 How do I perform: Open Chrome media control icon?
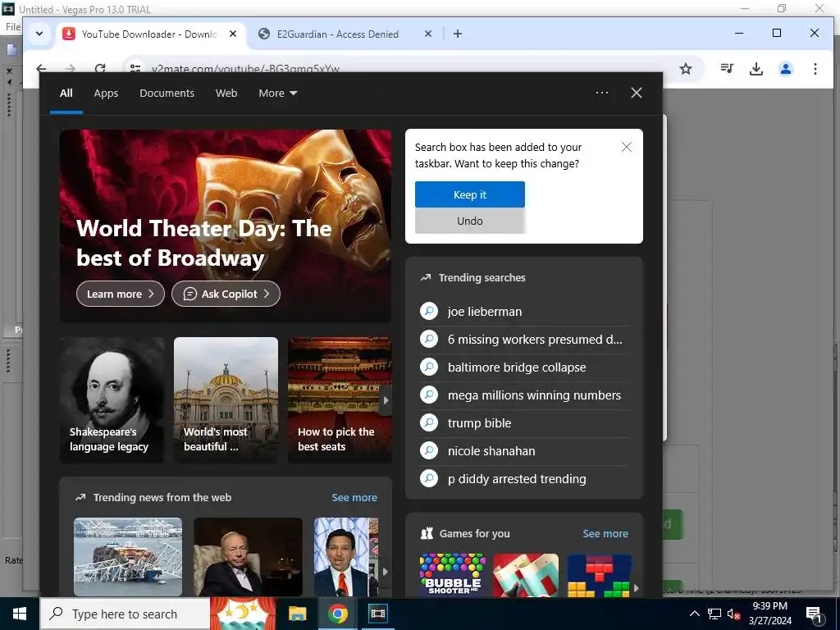click(727, 69)
